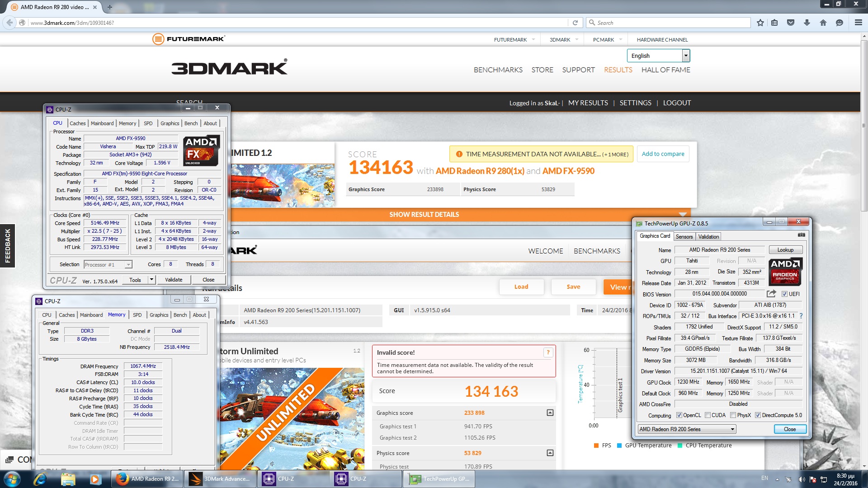The width and height of the screenshot is (868, 488).
Task: Collapse Graphics score section toggle icon
Action: [550, 413]
